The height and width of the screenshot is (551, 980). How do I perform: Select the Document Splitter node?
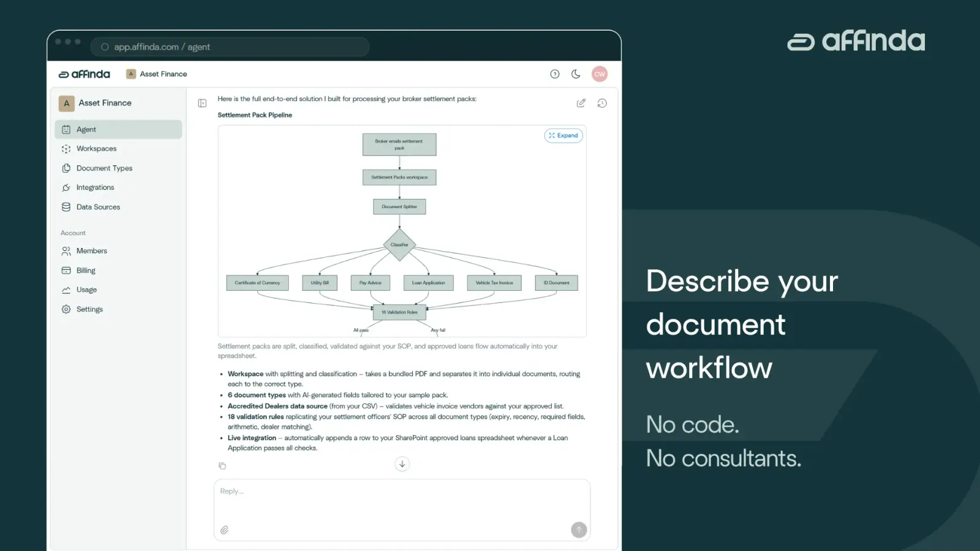click(x=399, y=207)
